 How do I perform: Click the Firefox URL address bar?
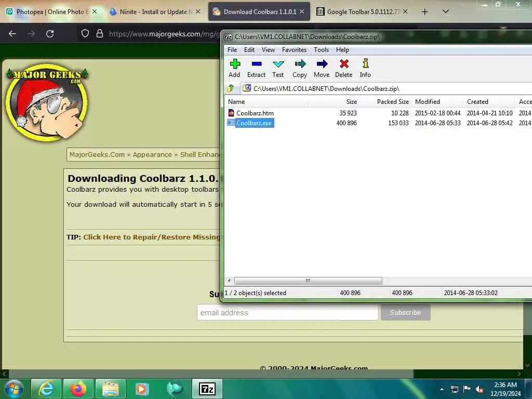click(165, 34)
